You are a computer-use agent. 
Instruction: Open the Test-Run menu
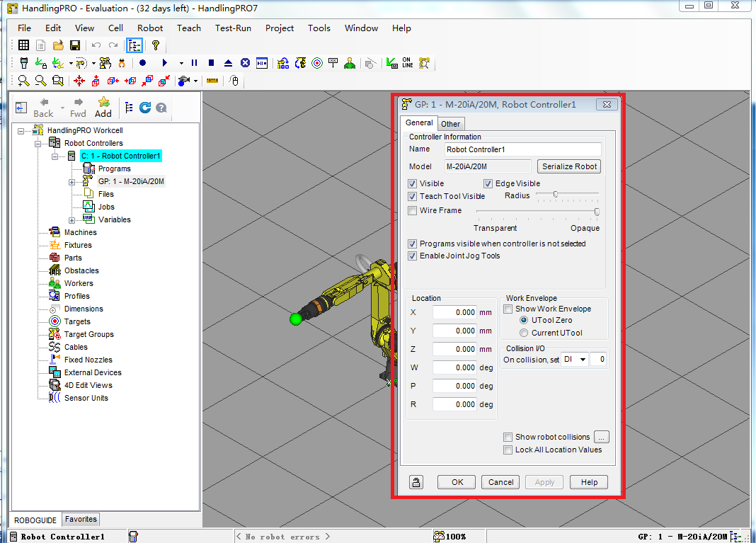click(x=233, y=28)
